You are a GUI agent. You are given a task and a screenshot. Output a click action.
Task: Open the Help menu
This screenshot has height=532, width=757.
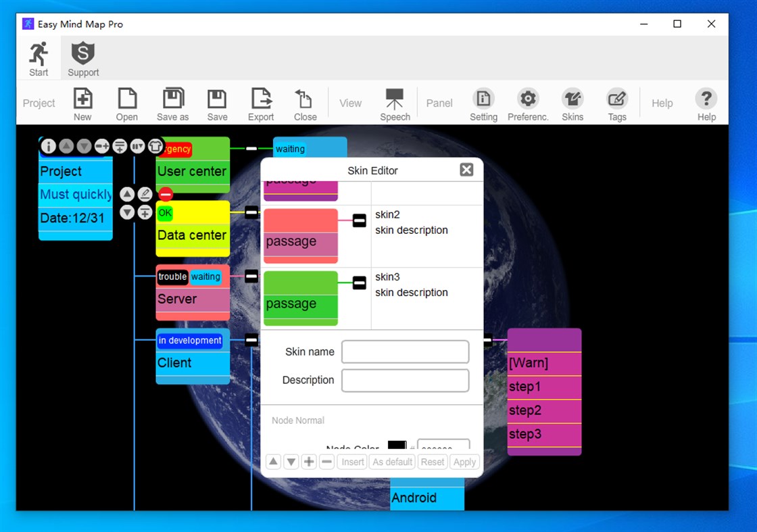point(706,103)
